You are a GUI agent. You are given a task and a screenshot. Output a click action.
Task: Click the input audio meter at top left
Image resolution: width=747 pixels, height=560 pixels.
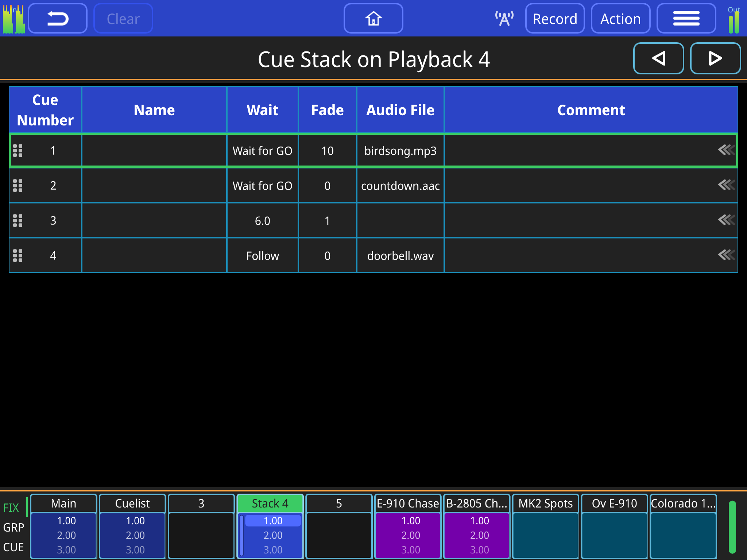point(14,18)
